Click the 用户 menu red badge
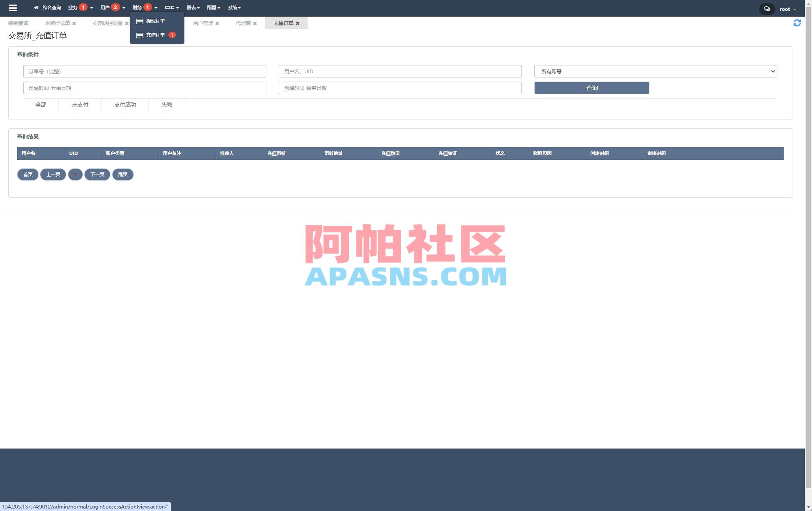The height and width of the screenshot is (511, 812). (x=115, y=7)
